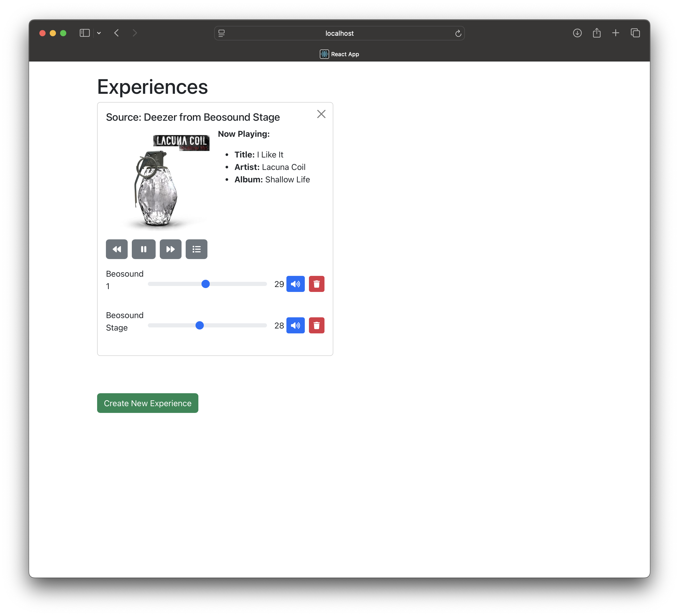
Task: Click the album name 'Shallow Life'
Action: [288, 179]
